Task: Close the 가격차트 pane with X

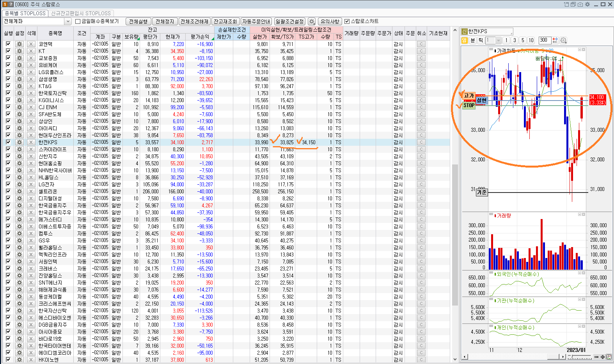Action: pos(584,49)
